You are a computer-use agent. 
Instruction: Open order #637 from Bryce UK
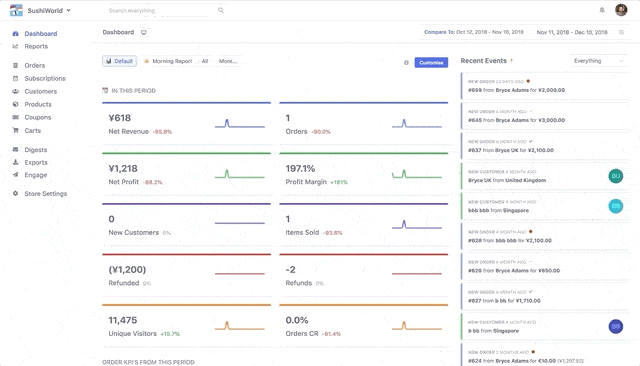pyautogui.click(x=545, y=146)
